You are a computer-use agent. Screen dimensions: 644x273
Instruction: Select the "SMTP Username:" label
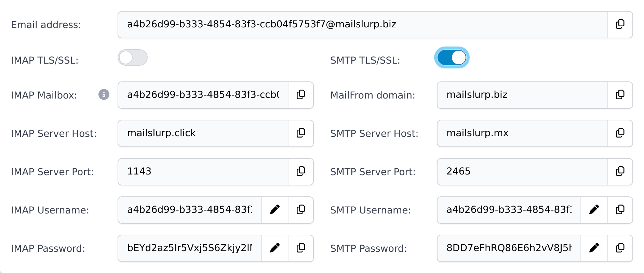pos(371,210)
